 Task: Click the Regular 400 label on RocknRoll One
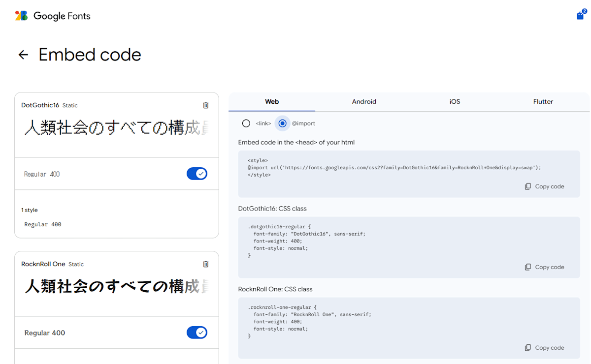tap(44, 333)
